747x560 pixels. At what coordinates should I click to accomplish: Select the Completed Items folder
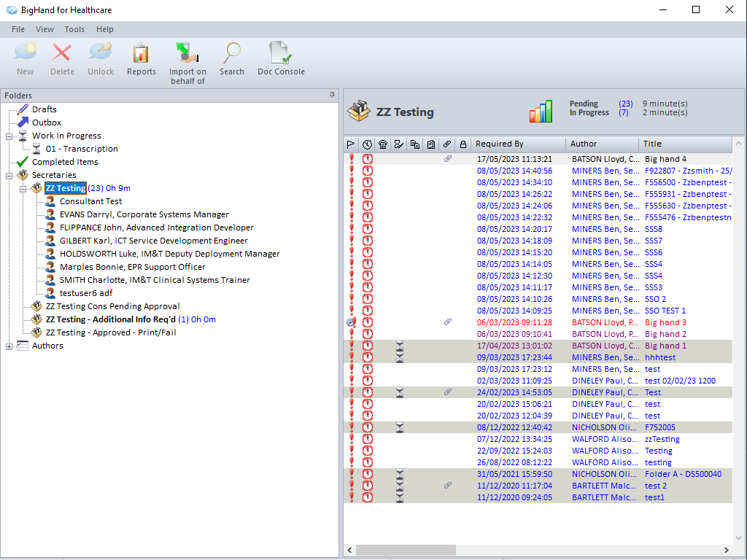click(65, 162)
